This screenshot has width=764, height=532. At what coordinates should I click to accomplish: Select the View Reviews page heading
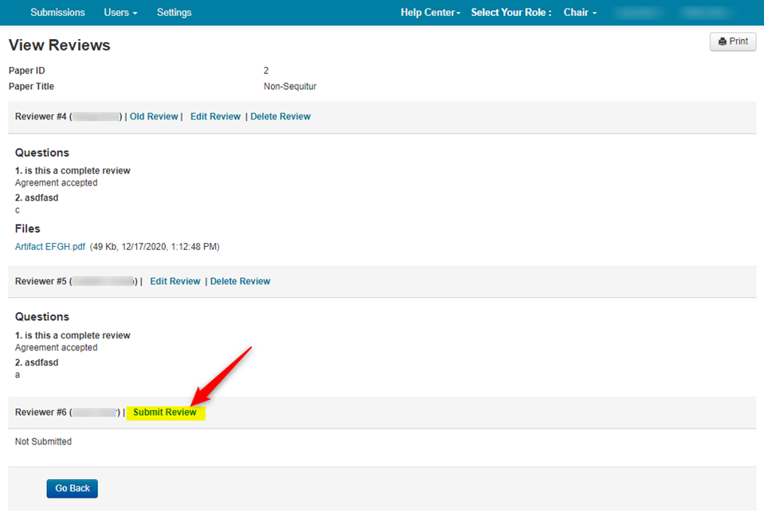coord(60,45)
